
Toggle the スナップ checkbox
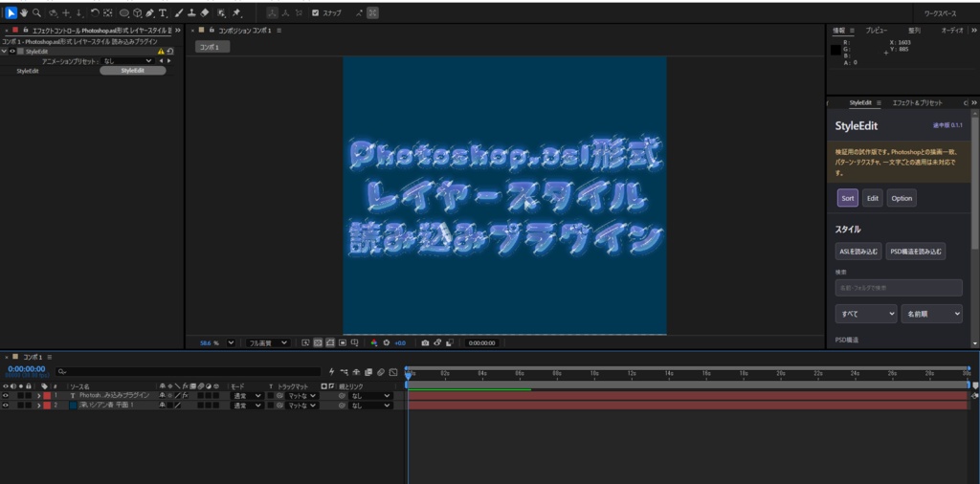point(316,12)
